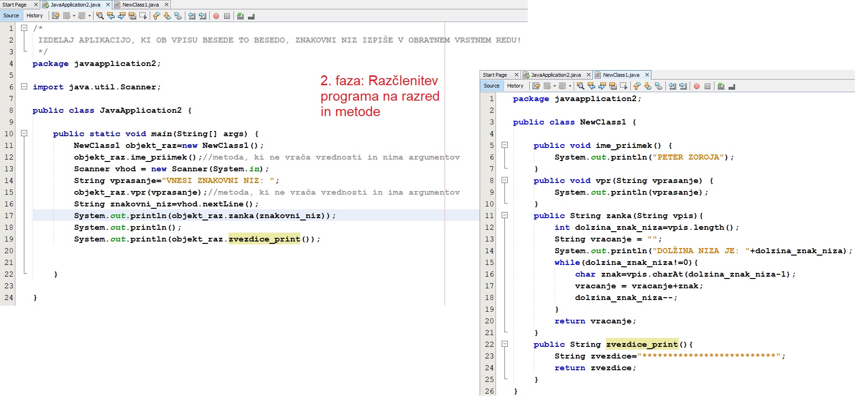Collapse zvezdice_print method fold in NewClass1

click(x=505, y=344)
